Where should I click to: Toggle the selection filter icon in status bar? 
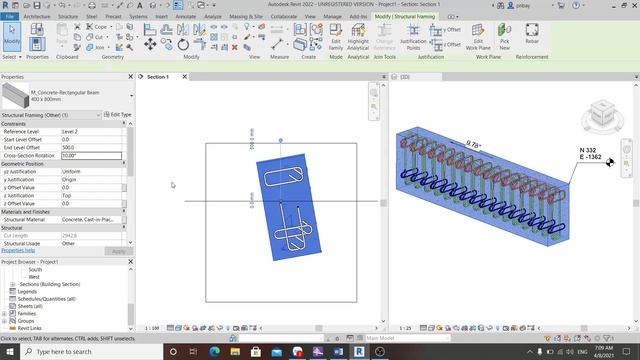[x=607, y=338]
